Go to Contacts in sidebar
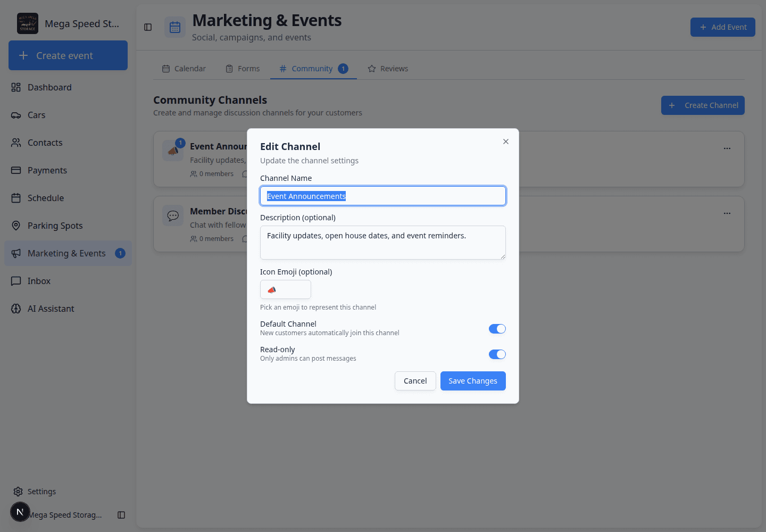Image resolution: width=766 pixels, height=532 pixels. tap(68, 143)
